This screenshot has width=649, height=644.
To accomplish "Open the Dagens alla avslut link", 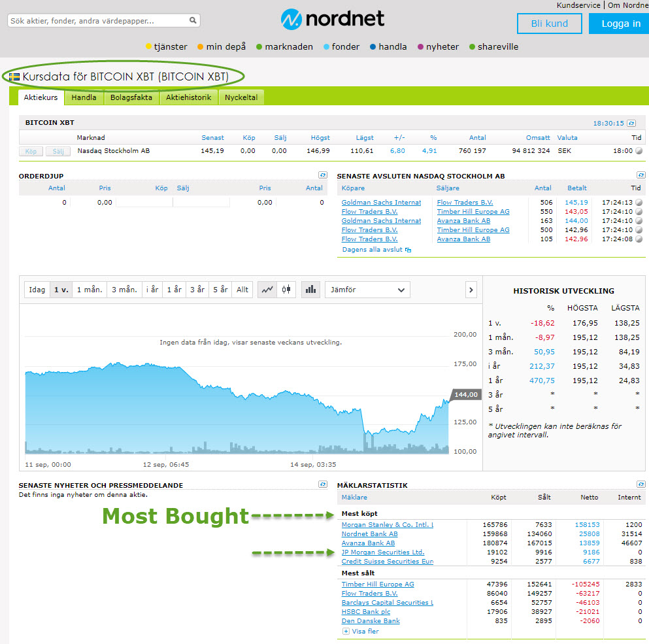I will [x=372, y=249].
